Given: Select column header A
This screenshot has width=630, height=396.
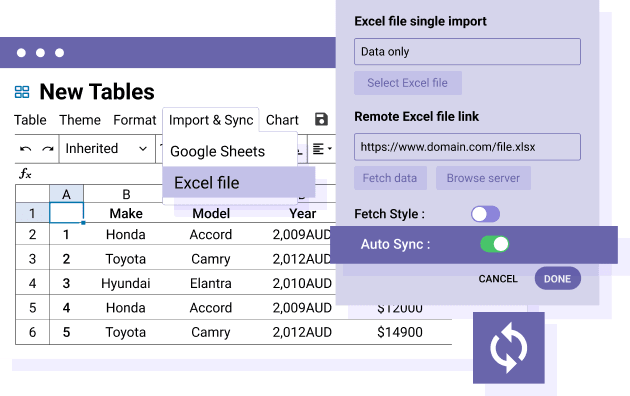Looking at the screenshot, I should tap(67, 194).
